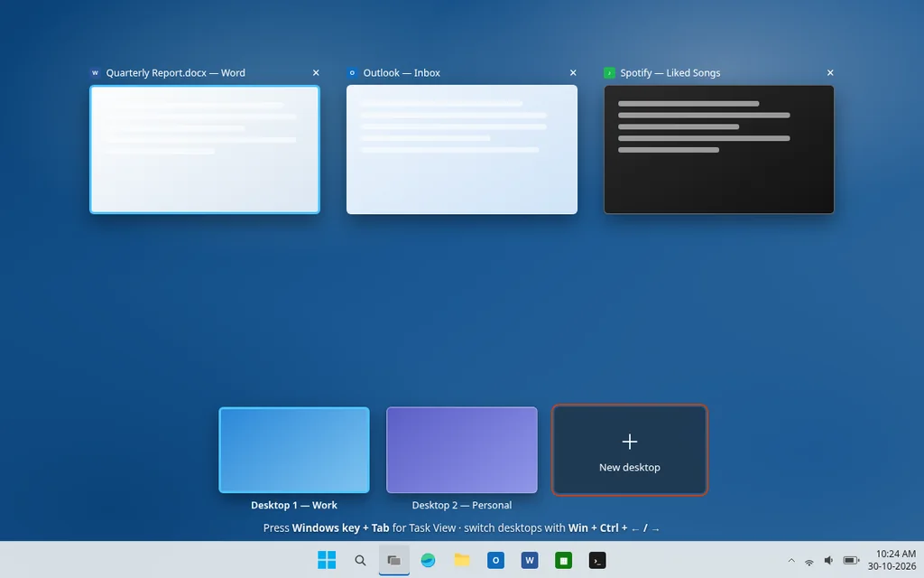Close the Outlook Inbox window
The image size is (924, 578).
pos(573,72)
